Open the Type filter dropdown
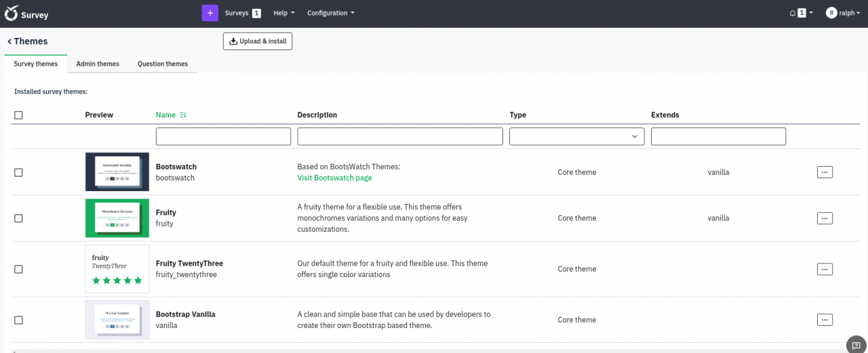Viewport: 868px width, 353px height. click(576, 136)
